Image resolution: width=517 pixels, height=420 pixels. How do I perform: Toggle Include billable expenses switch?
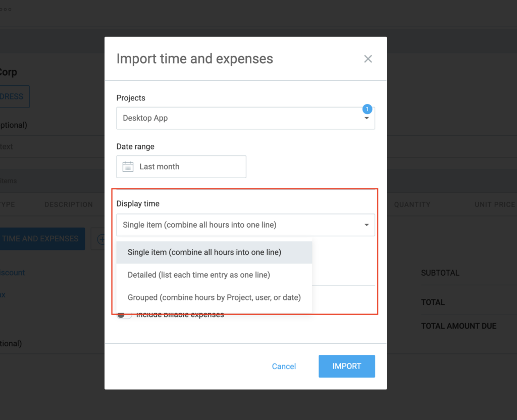pos(124,315)
